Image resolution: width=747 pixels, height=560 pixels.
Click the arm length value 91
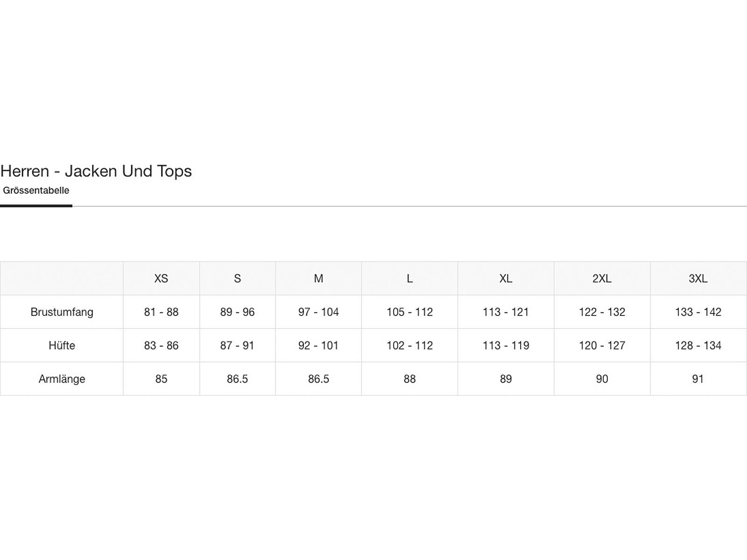(698, 379)
